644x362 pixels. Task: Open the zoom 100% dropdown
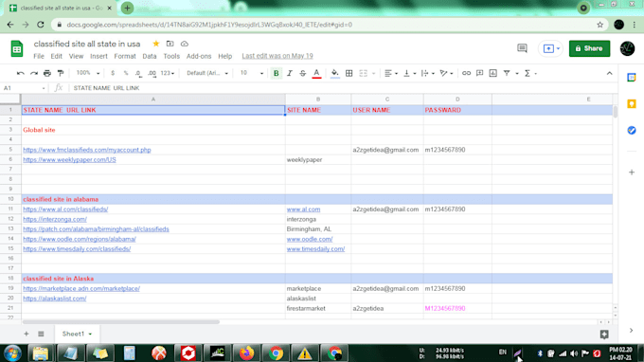coord(87,73)
